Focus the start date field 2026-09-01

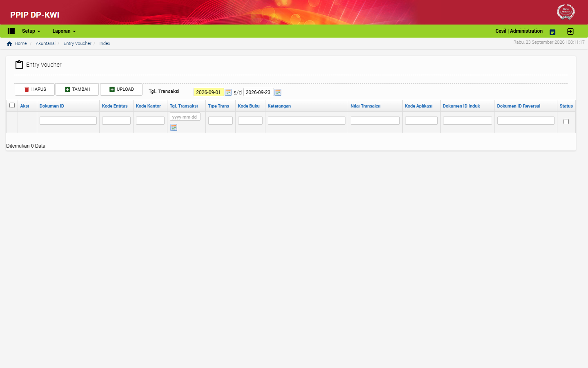[208, 92]
